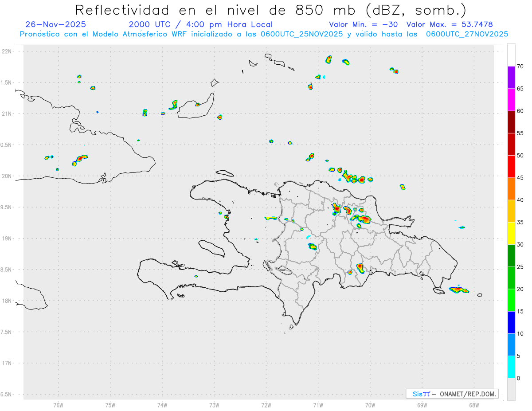Pick the light blue 5-10 dBZ segment
Image resolution: width=532 pixels, height=411 pixels.
click(x=511, y=345)
